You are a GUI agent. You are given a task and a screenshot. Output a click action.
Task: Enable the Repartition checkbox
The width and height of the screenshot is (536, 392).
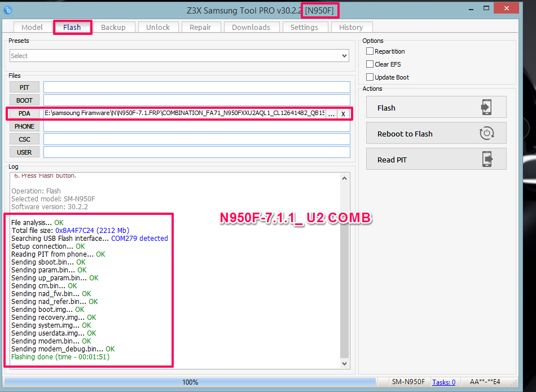(370, 51)
